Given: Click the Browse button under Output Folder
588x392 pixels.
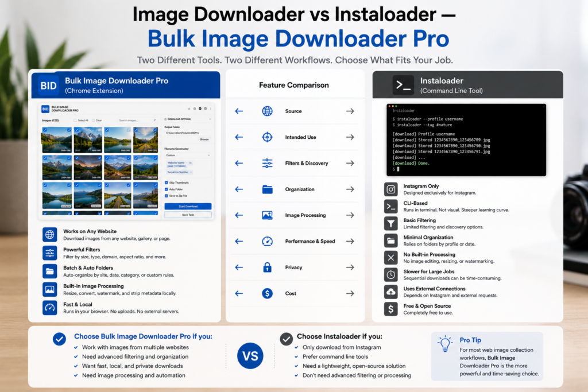Looking at the screenshot, I should point(204,139).
